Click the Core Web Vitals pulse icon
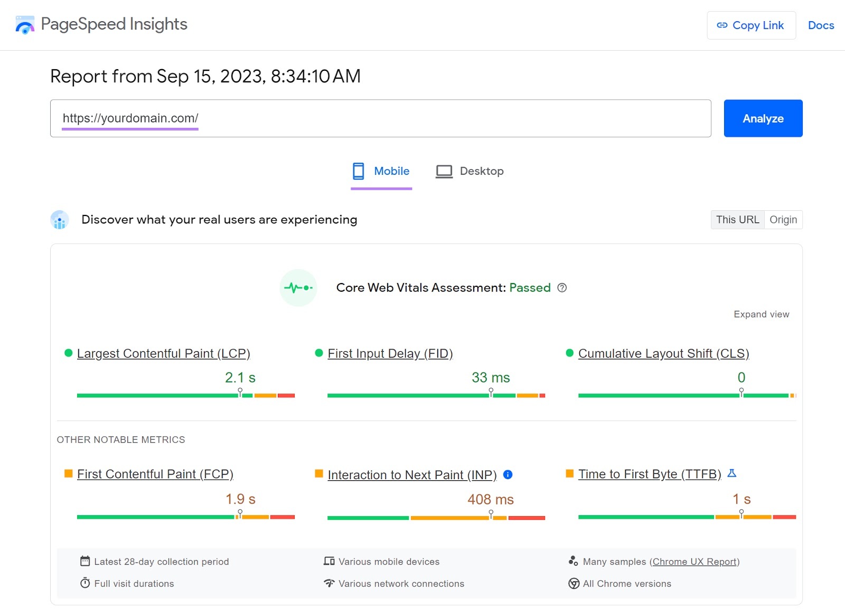Viewport: 845px width, 616px height. click(x=298, y=288)
